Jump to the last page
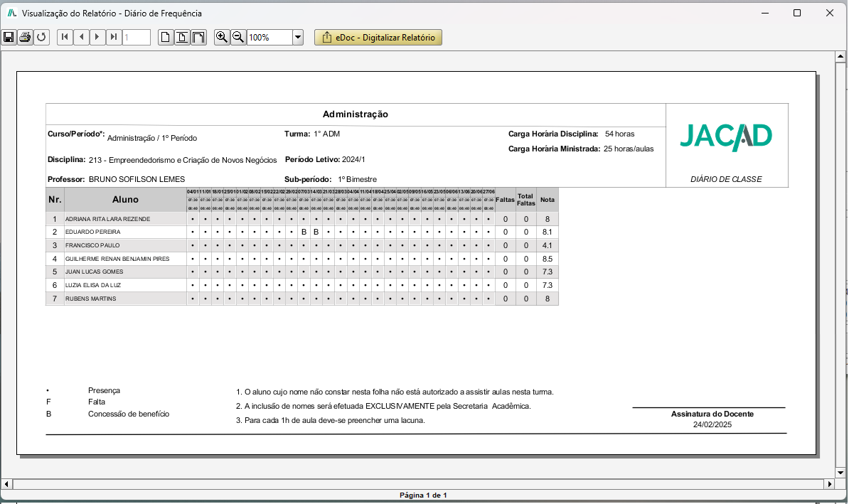The width and height of the screenshot is (849, 504). (x=114, y=38)
